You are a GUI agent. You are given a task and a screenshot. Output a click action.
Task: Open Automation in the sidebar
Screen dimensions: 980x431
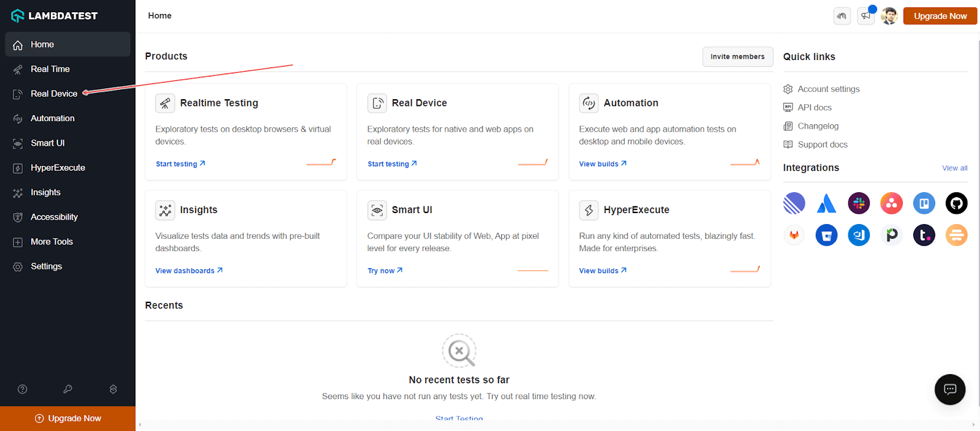pos(67,118)
